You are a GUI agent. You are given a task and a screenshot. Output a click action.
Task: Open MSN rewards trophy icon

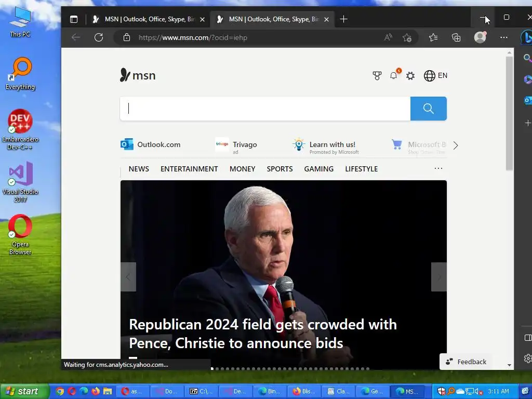[x=377, y=76]
